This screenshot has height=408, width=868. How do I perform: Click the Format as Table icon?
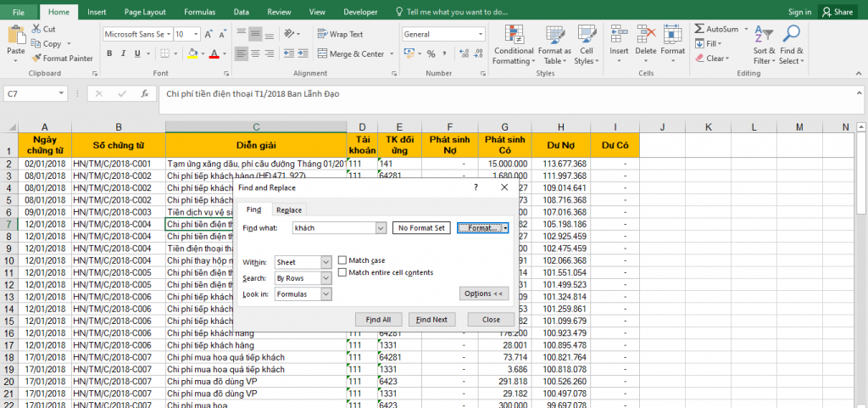554,45
